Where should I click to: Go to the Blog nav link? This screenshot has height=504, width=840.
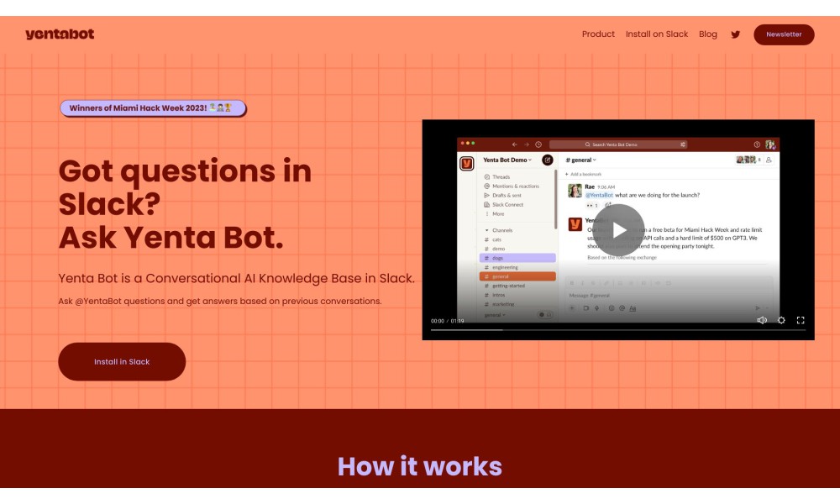pyautogui.click(x=707, y=34)
